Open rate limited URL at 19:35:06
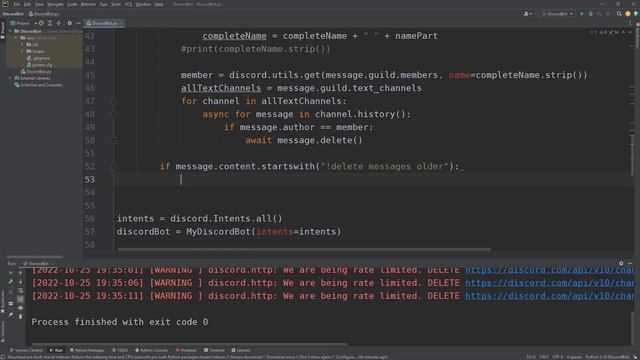 coord(549,283)
